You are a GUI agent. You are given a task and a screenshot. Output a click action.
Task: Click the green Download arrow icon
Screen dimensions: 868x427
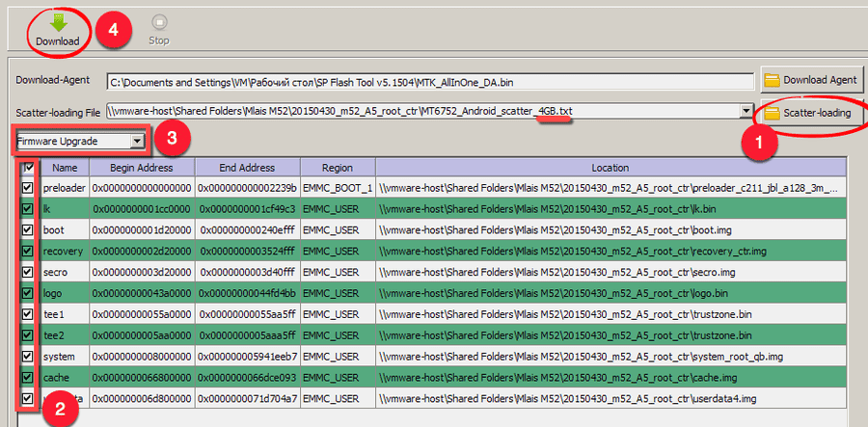(58, 21)
